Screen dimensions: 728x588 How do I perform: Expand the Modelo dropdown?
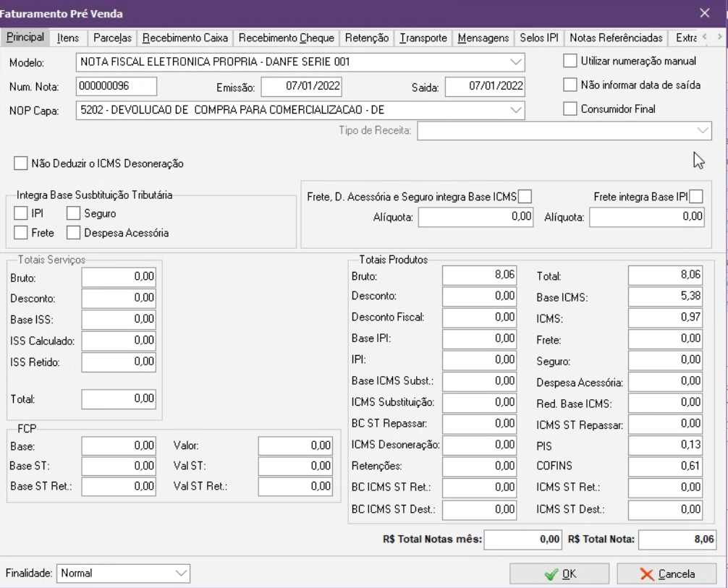[515, 62]
